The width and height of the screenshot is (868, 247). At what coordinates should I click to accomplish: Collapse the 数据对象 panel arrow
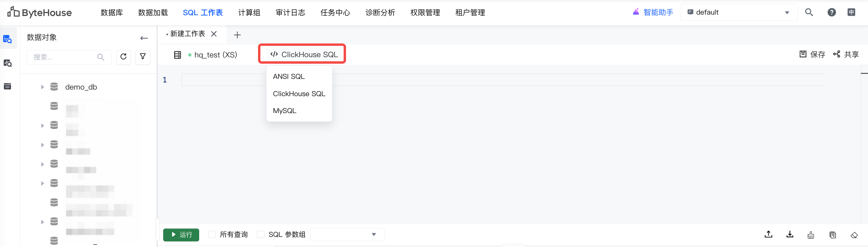point(144,38)
